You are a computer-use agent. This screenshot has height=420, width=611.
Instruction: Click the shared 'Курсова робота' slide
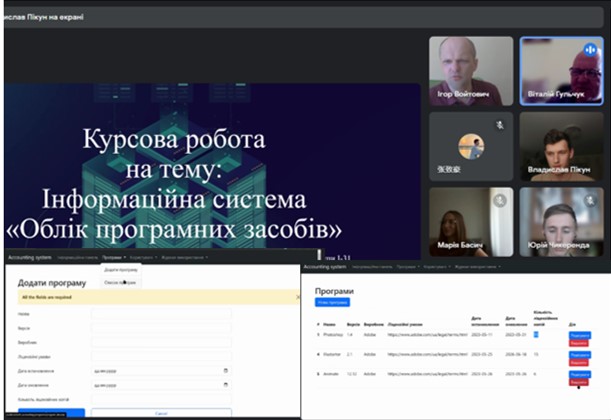212,166
